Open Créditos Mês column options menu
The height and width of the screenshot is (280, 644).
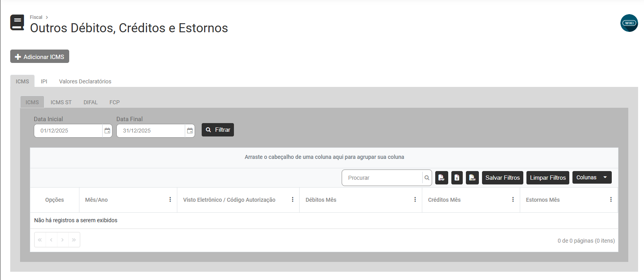point(513,200)
